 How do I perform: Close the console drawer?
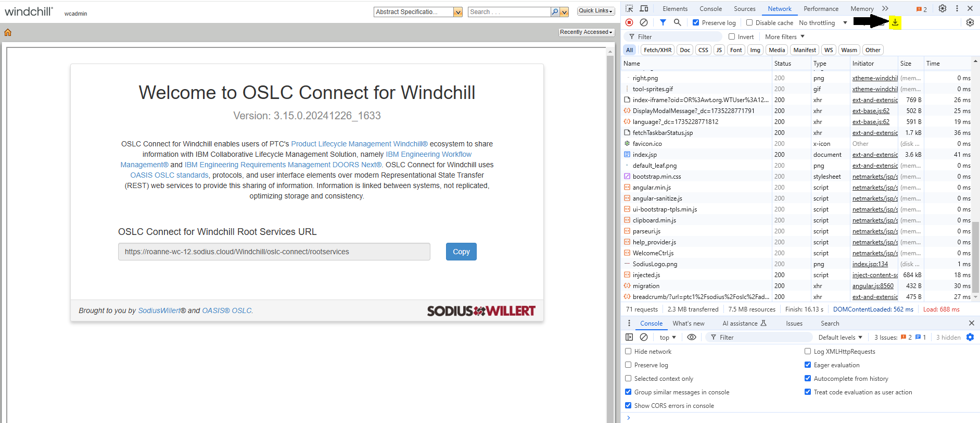click(x=971, y=323)
